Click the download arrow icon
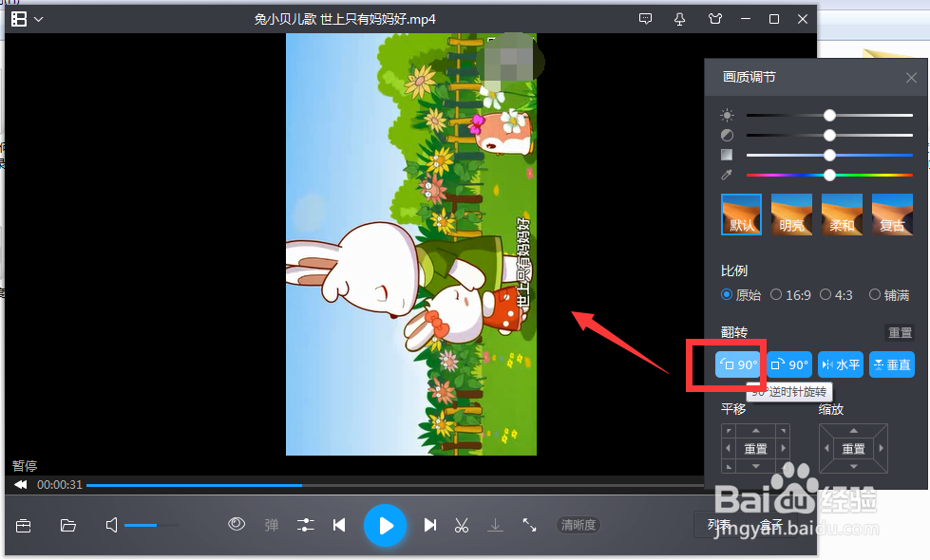The height and width of the screenshot is (560, 930). tap(495, 525)
